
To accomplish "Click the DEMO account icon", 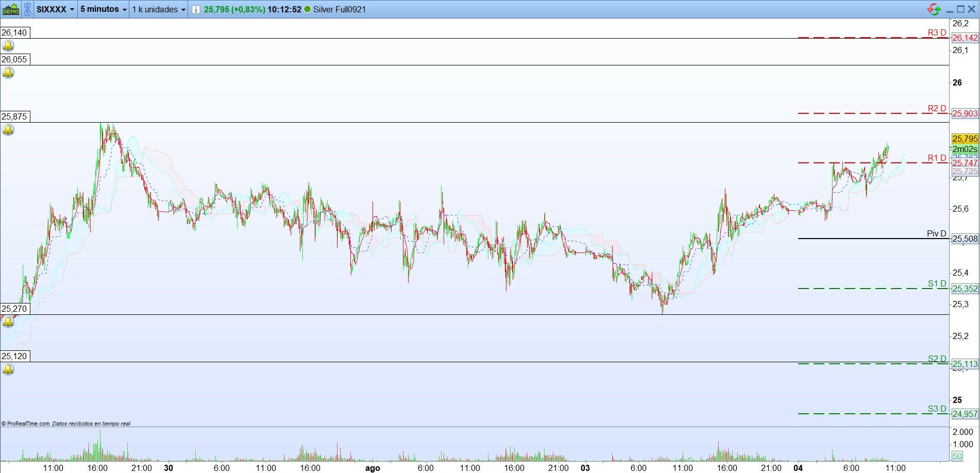I will coord(11,9).
